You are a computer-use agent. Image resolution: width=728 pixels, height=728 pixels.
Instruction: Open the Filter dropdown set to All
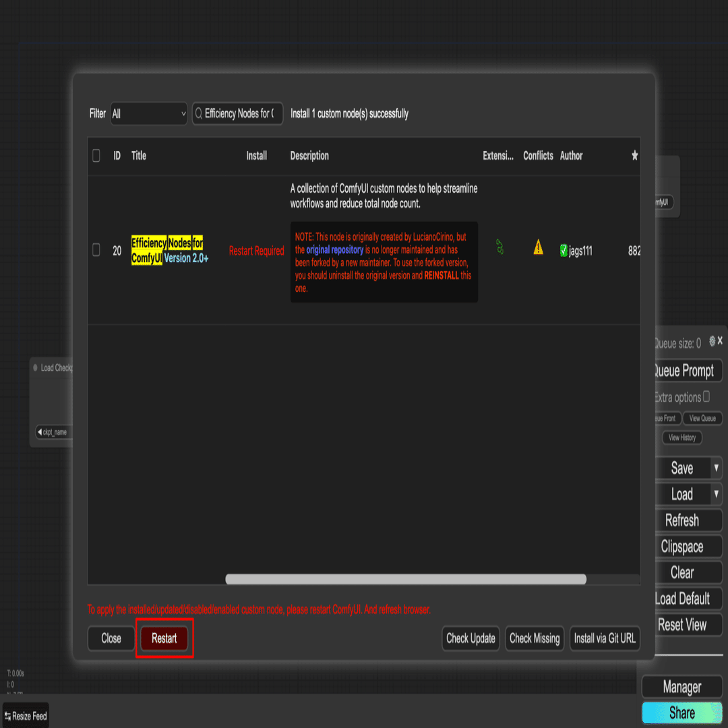click(148, 114)
